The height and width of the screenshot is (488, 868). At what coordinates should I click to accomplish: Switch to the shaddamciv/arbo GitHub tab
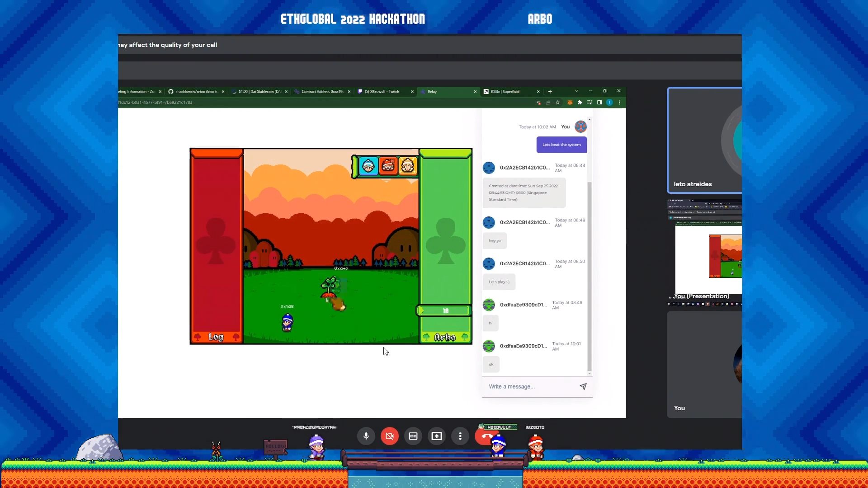196,91
